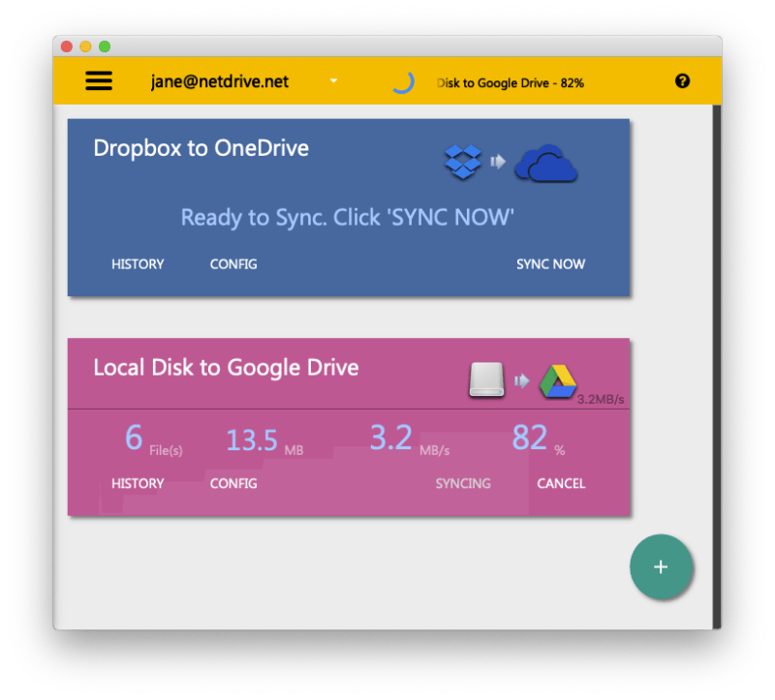Click the 'Dropbox to OneDrive' title
This screenshot has height=700, width=775.
click(x=201, y=148)
